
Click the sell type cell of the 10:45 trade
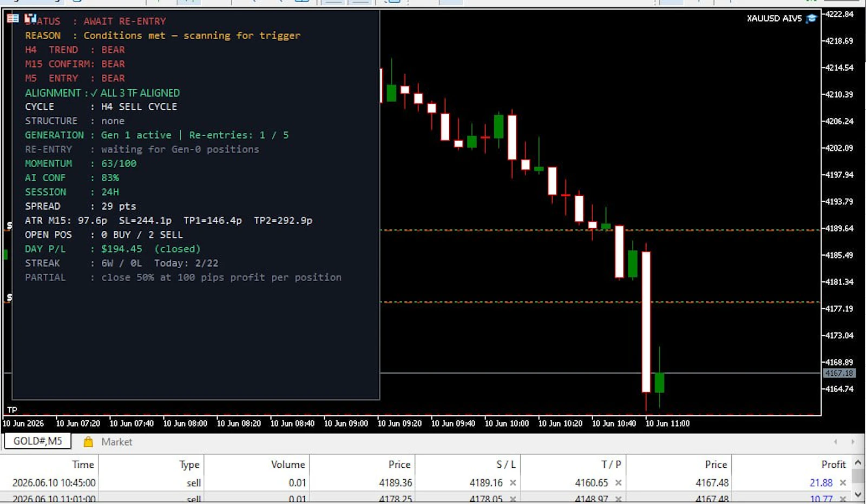[194, 482]
